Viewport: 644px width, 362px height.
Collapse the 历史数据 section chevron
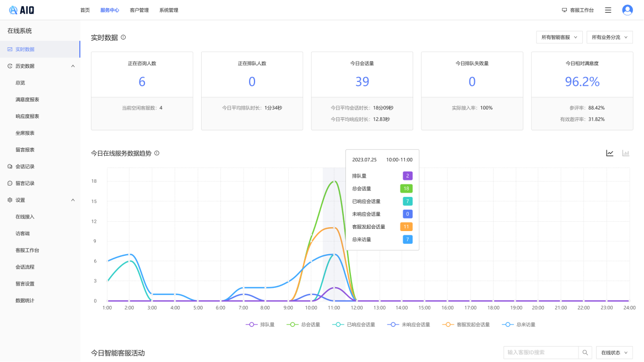coord(73,66)
